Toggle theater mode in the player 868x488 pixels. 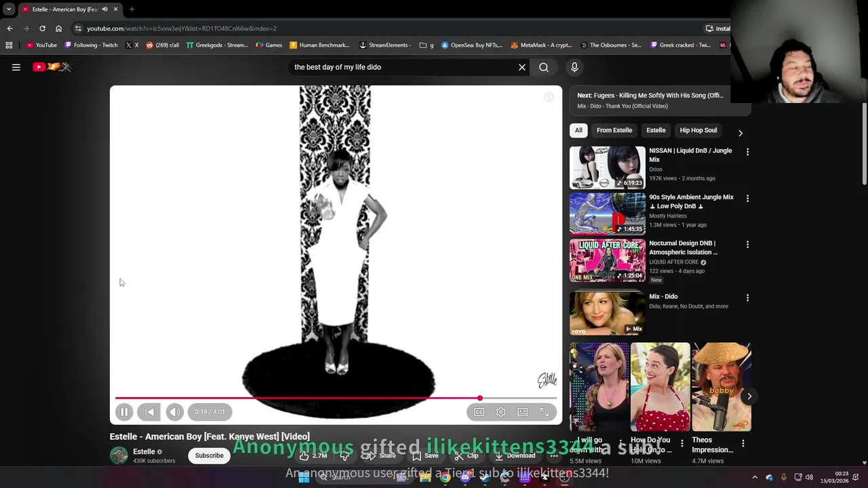pos(522,411)
